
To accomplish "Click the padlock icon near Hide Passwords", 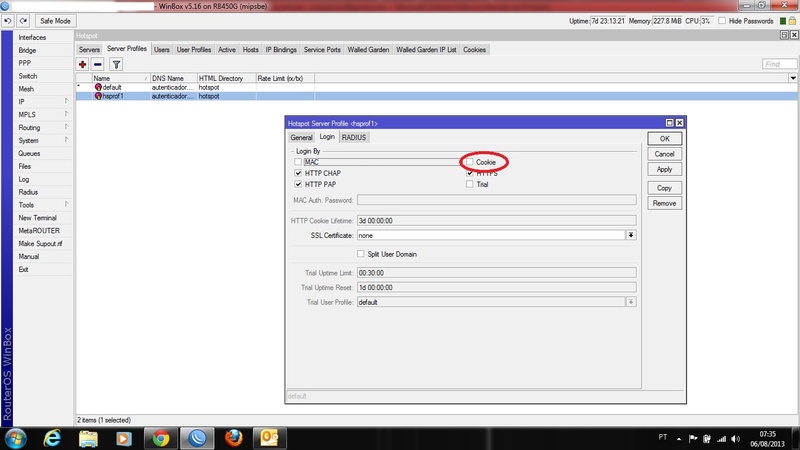I will 792,21.
